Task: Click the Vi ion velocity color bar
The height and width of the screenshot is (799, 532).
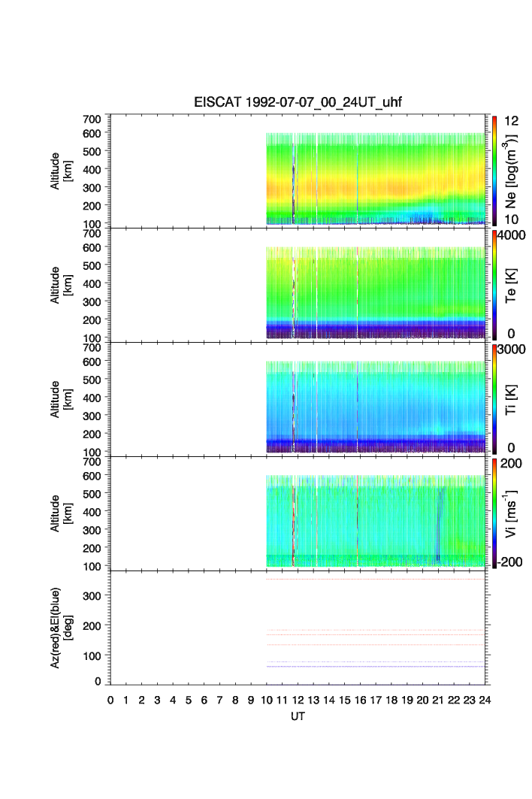Action: [x=494, y=513]
